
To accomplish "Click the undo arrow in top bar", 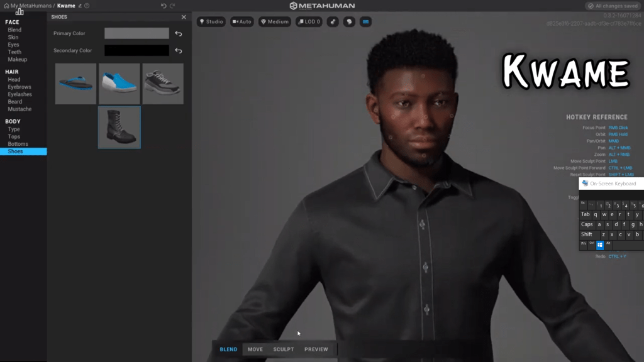I will coord(164,6).
